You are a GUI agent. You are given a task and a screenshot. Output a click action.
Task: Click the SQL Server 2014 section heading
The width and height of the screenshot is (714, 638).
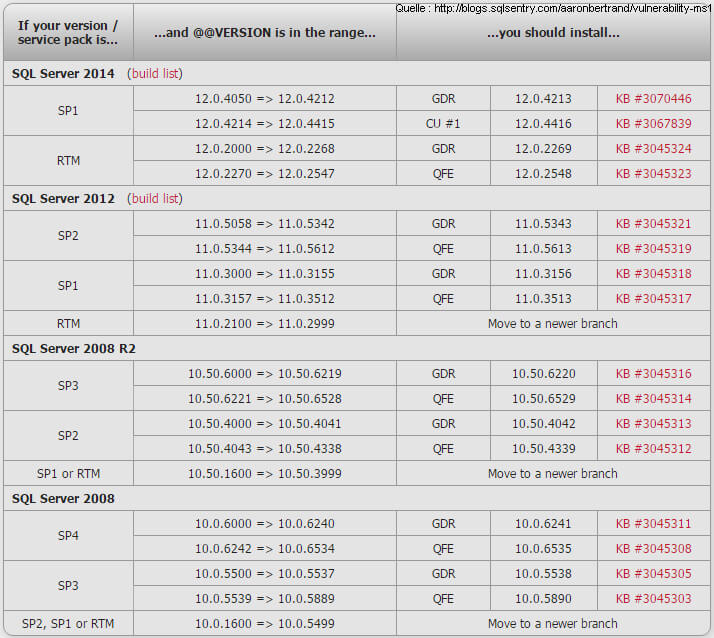point(63,74)
